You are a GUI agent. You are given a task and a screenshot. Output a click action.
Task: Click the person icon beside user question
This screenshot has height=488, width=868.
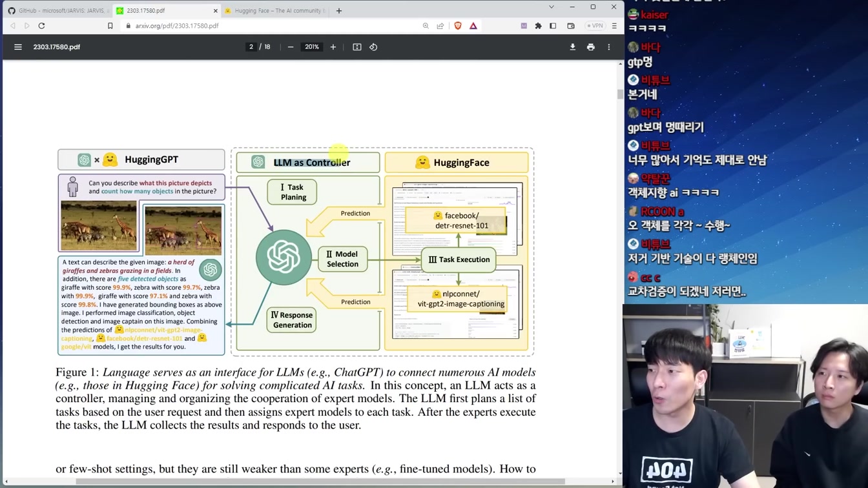(x=73, y=187)
